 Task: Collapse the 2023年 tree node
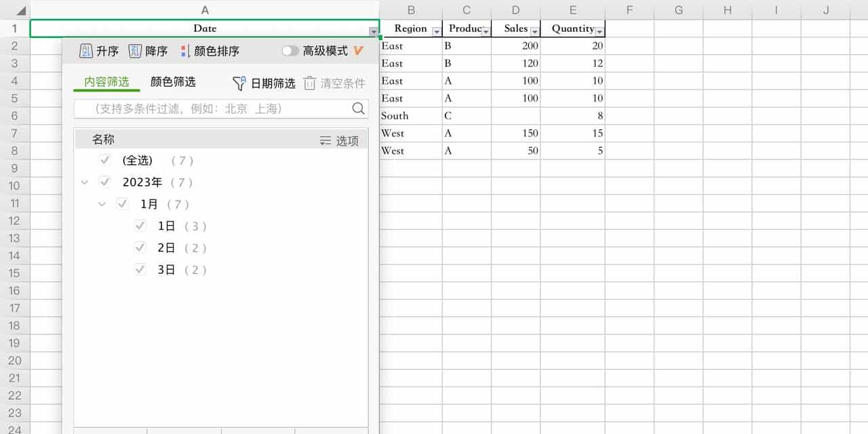[x=84, y=182]
